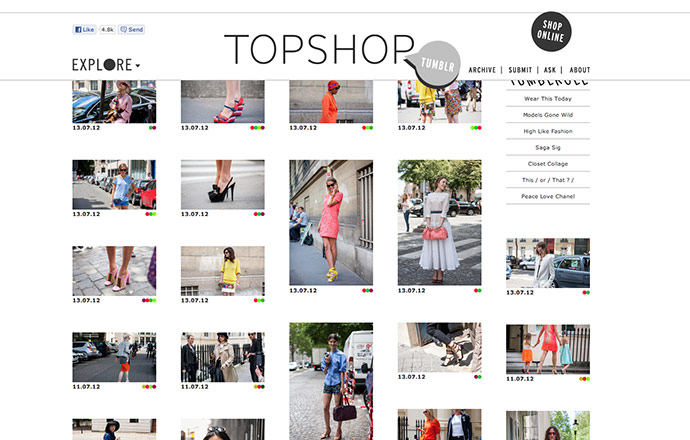Screen dimensions: 690x440
Task: Open the beige trench coat woman photo
Action: pos(223,357)
